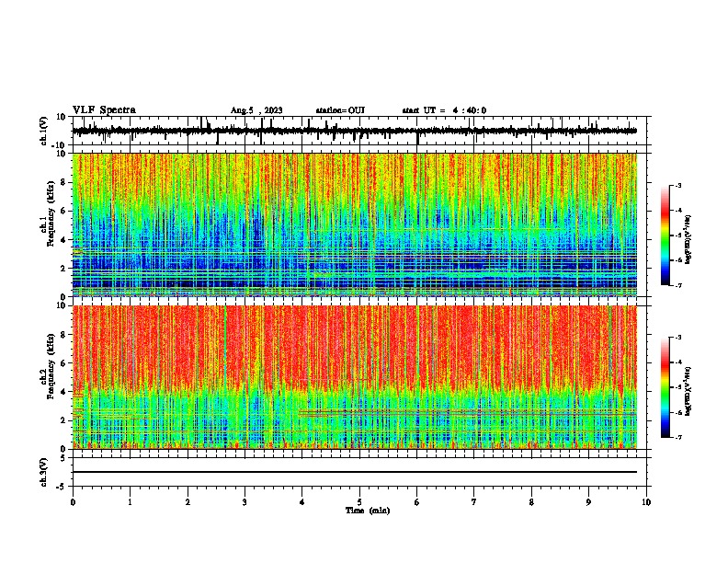Viewport: 728px width, 563px height.
Task: Click the ch.1 spectrogram color bar
Action: [665, 236]
